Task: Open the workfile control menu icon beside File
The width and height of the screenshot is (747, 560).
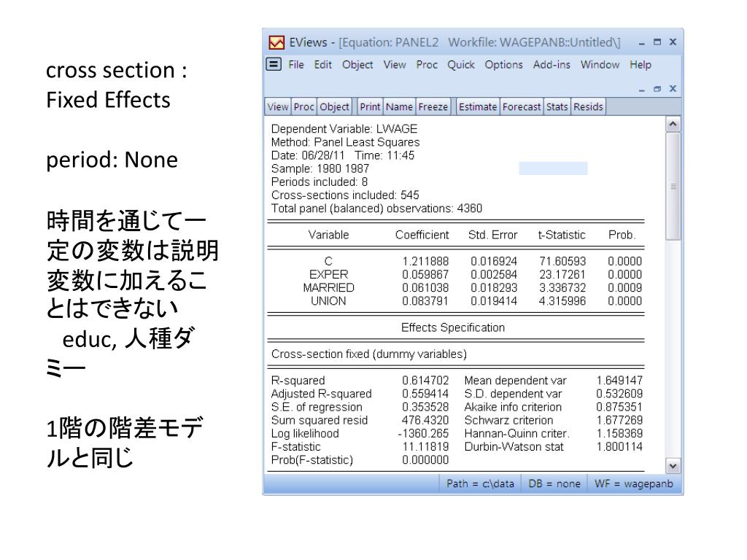Action: click(274, 64)
